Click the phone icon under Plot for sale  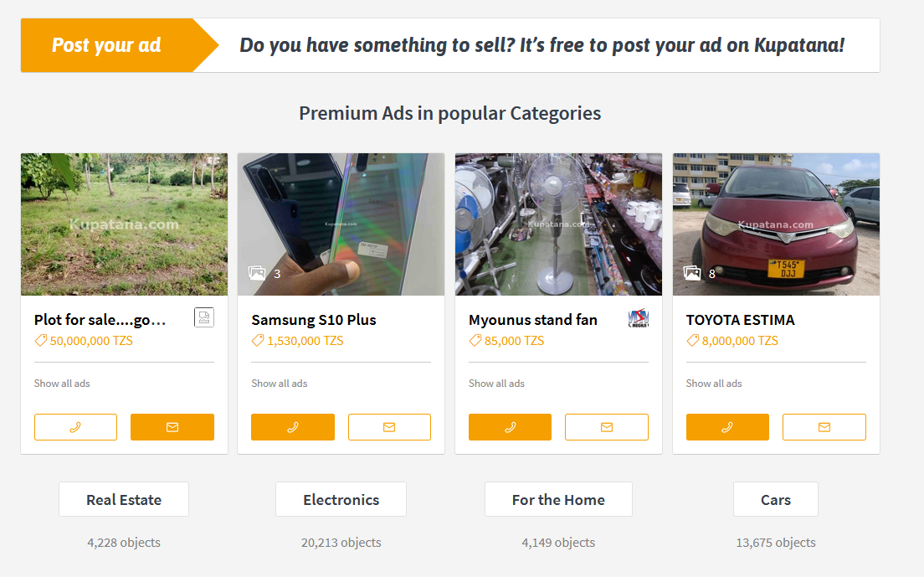click(75, 427)
